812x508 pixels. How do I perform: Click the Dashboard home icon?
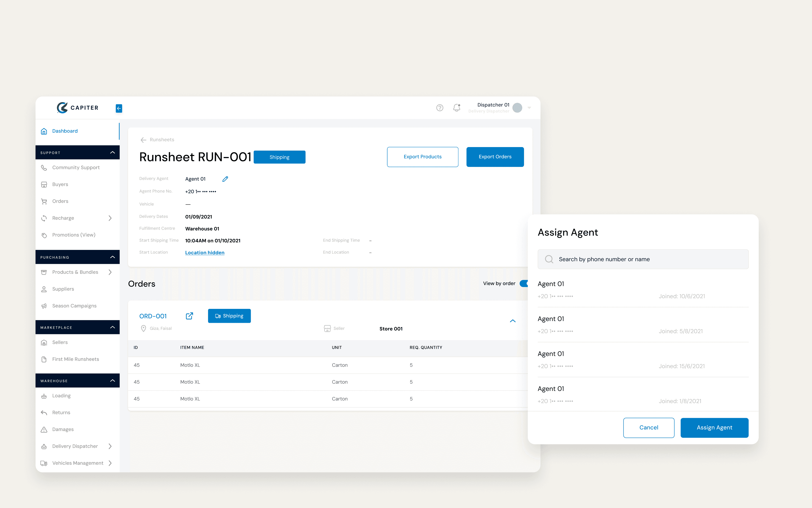click(44, 131)
